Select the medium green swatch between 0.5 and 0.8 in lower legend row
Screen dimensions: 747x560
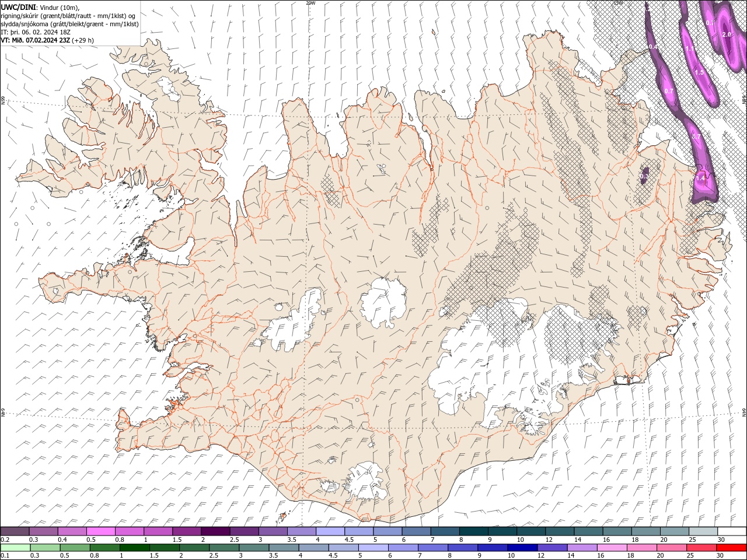75,548
